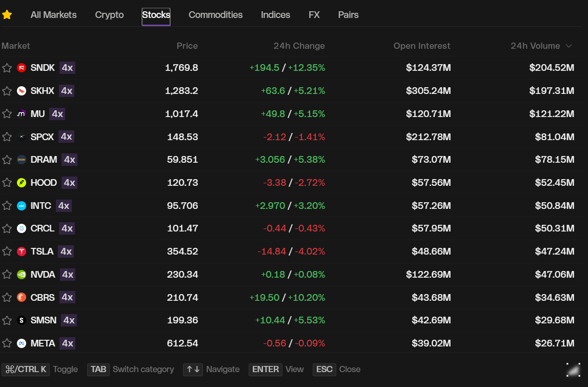This screenshot has width=588, height=387.
Task: Click the 4x leverage badge for CBRS
Action: pyautogui.click(x=67, y=297)
